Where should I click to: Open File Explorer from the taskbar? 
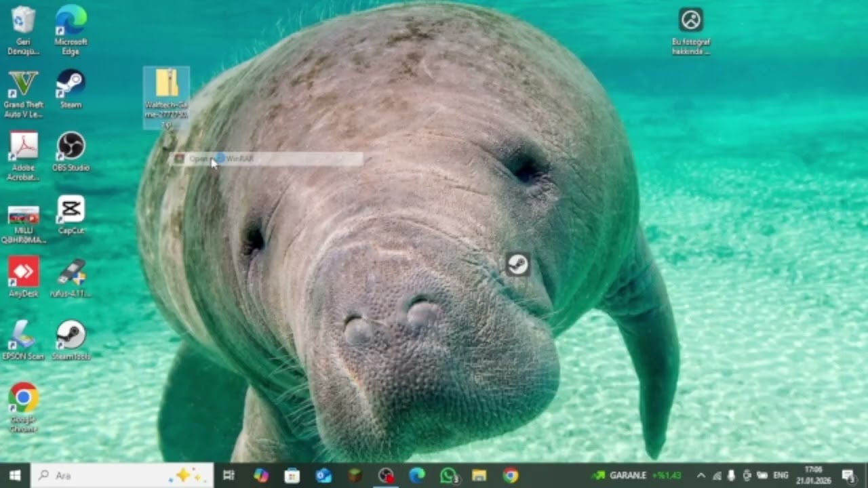coord(479,476)
